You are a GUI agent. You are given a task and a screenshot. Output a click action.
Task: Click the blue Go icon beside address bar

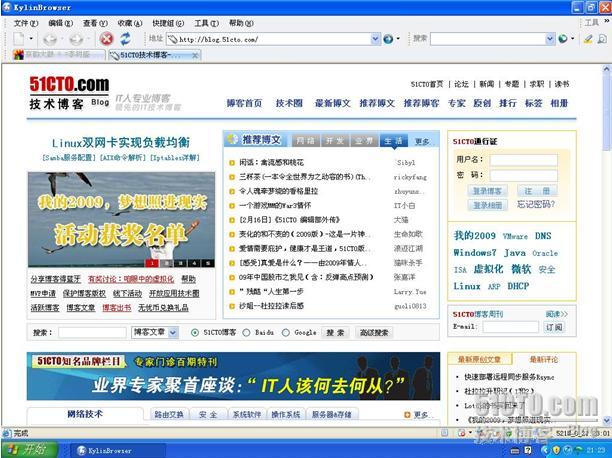click(388, 39)
